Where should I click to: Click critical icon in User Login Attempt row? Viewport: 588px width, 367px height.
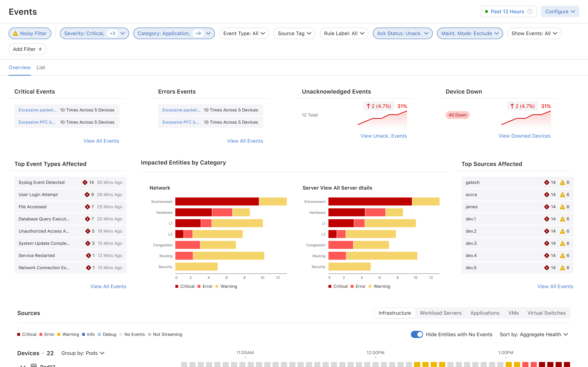[87, 195]
